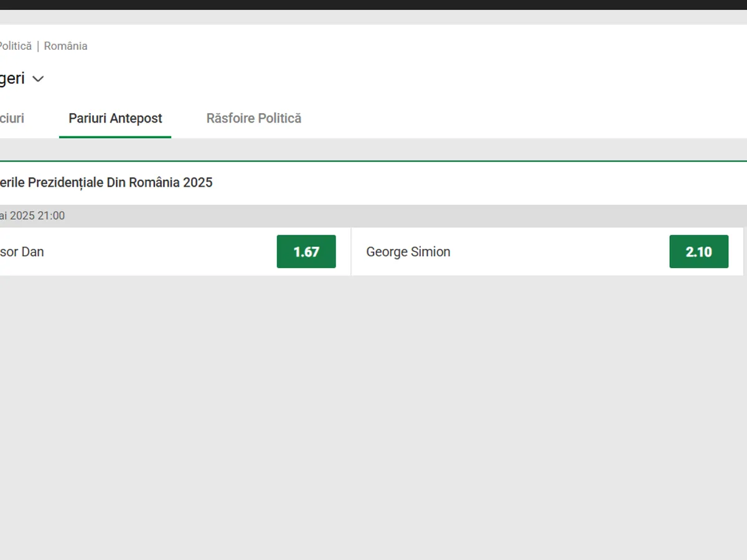Viewport: 747px width, 560px height.
Task: Expand the Alegeri chevron dropdown
Action: 38,79
